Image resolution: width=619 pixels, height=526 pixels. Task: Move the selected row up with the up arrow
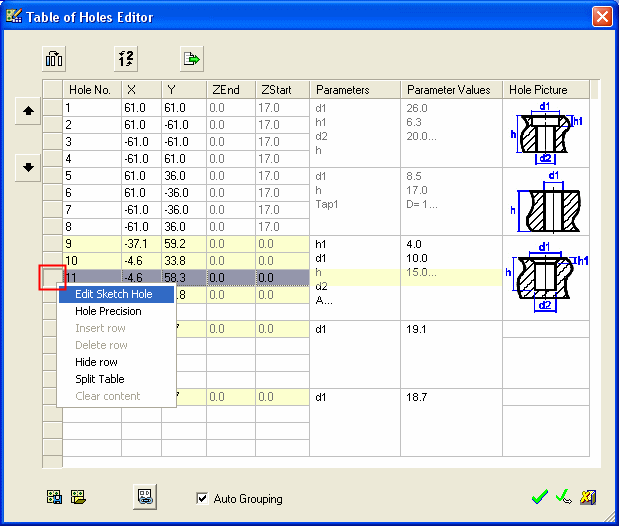click(29, 112)
